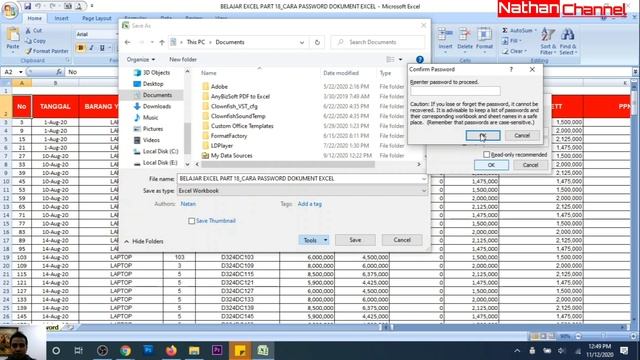This screenshot has height=360, width=640.
Task: Click the Search Documents box
Action: (x=378, y=42)
